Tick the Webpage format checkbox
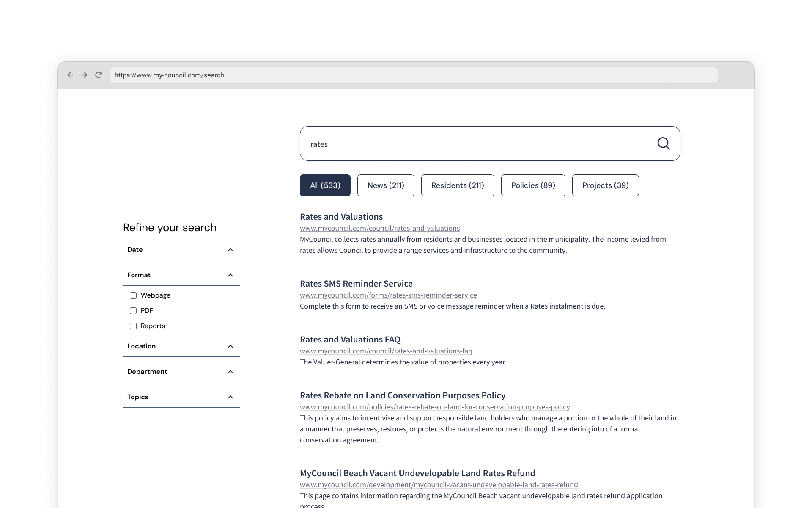This screenshot has height=508, width=812. click(133, 295)
